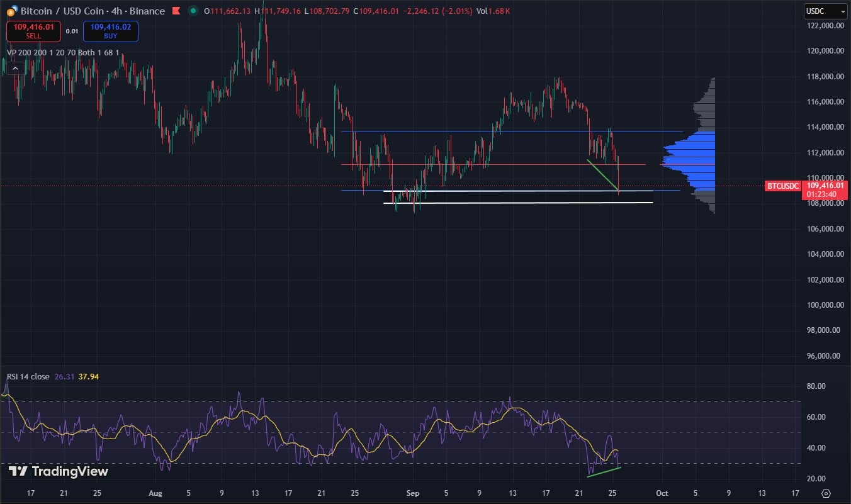This screenshot has height=504, width=851.
Task: Select the RSI 14 close indicator legend
Action: point(28,377)
